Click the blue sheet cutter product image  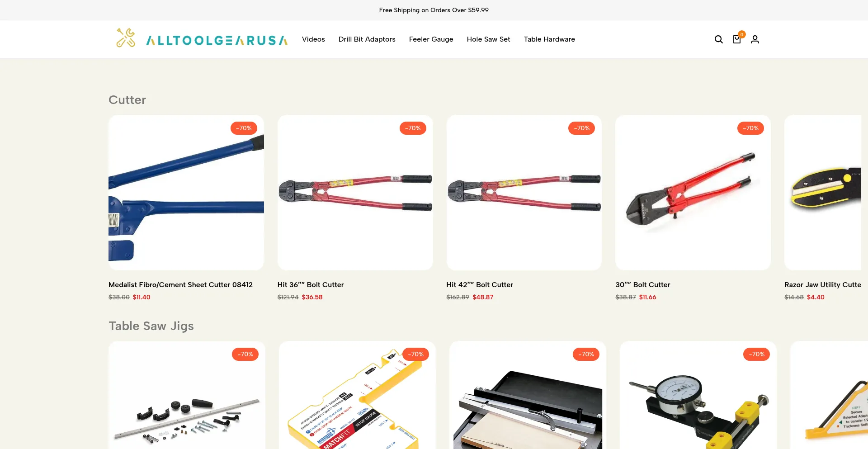pyautogui.click(x=186, y=193)
